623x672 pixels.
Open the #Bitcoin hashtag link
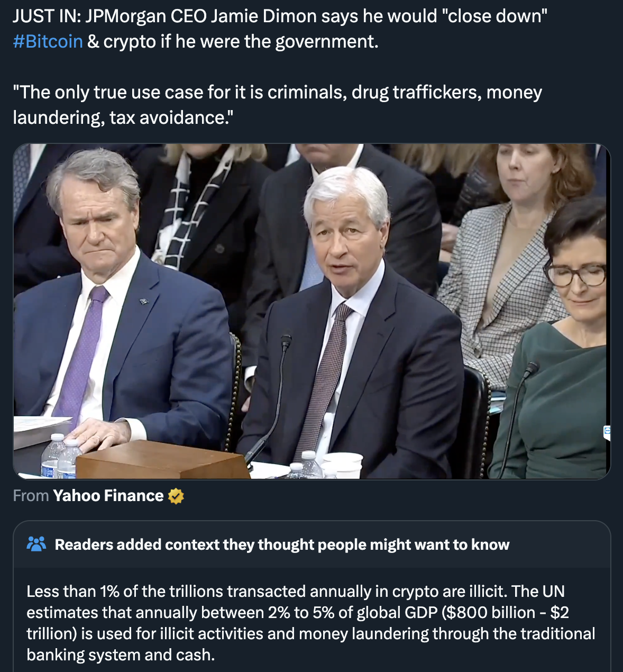[48, 41]
